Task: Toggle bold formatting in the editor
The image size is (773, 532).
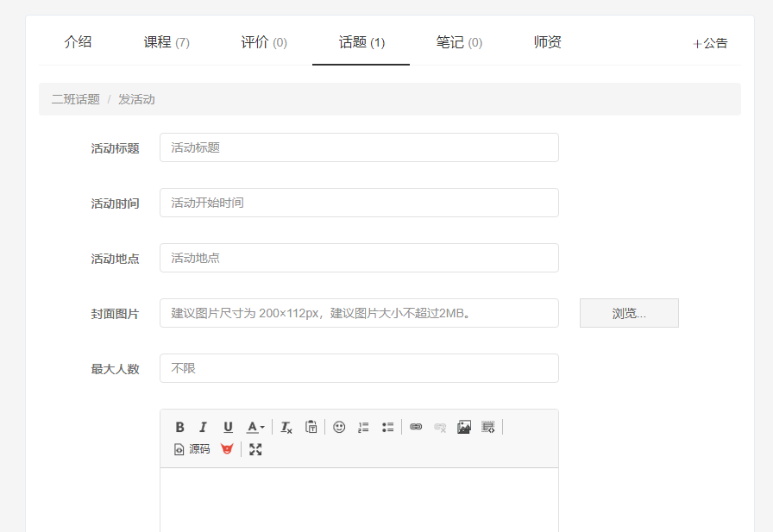Action: coord(180,427)
